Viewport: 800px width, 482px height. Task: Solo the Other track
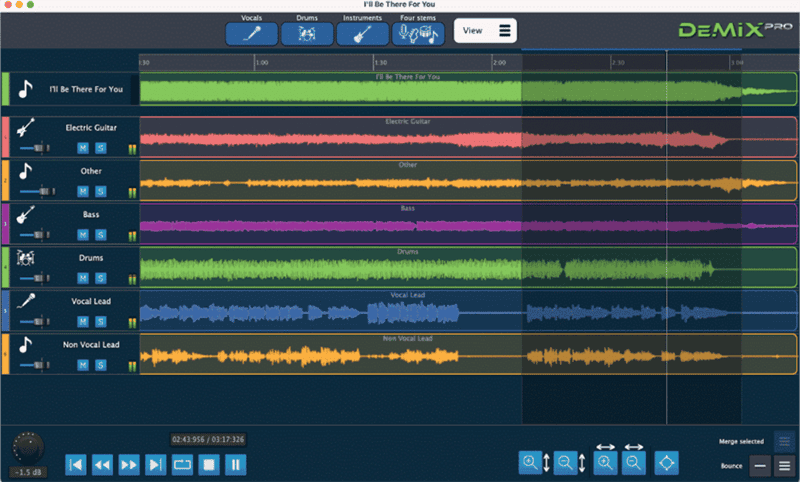tap(101, 191)
